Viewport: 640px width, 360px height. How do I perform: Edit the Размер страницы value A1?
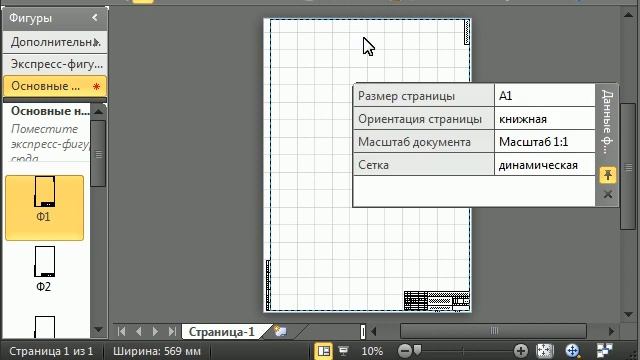544,96
